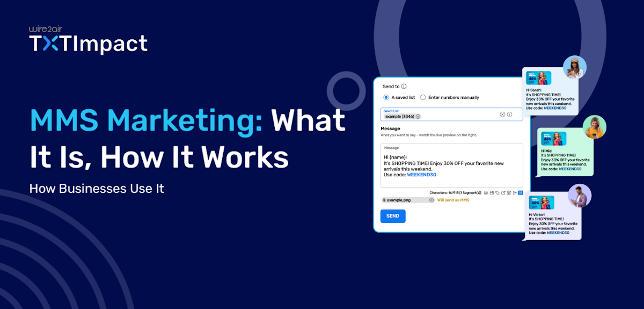Screen dimensions: 644x309
Task: Click the TXTImpact logo
Action: click(x=88, y=44)
